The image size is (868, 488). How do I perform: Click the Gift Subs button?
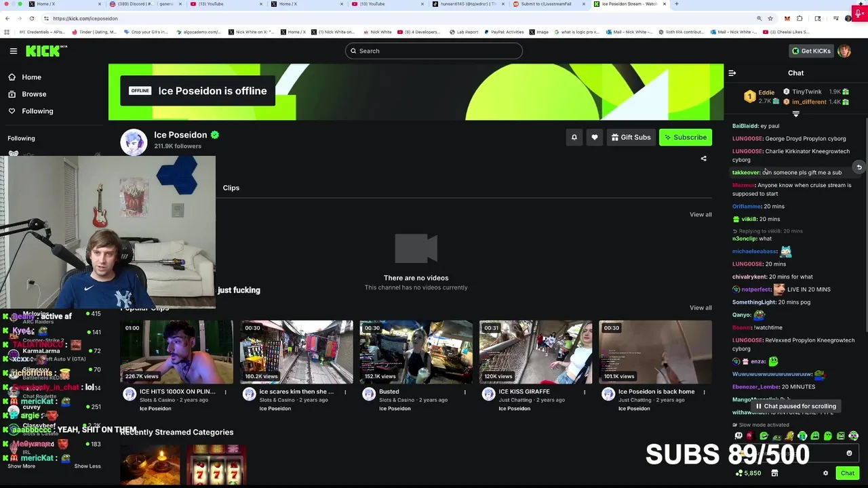pyautogui.click(x=631, y=138)
